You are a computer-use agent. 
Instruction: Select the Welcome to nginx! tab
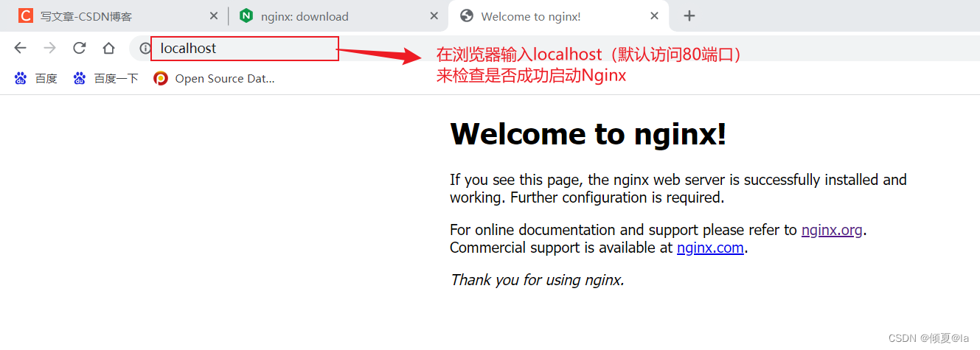pos(559,15)
